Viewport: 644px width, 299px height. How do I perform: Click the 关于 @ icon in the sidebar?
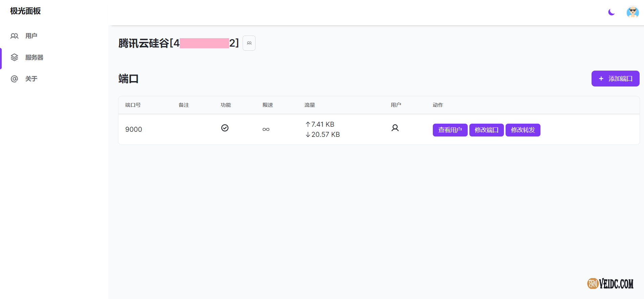pos(14,79)
